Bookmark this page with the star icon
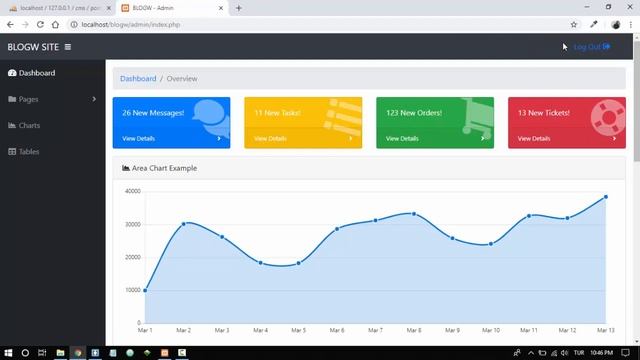This screenshot has width=640, height=360. tap(573, 24)
